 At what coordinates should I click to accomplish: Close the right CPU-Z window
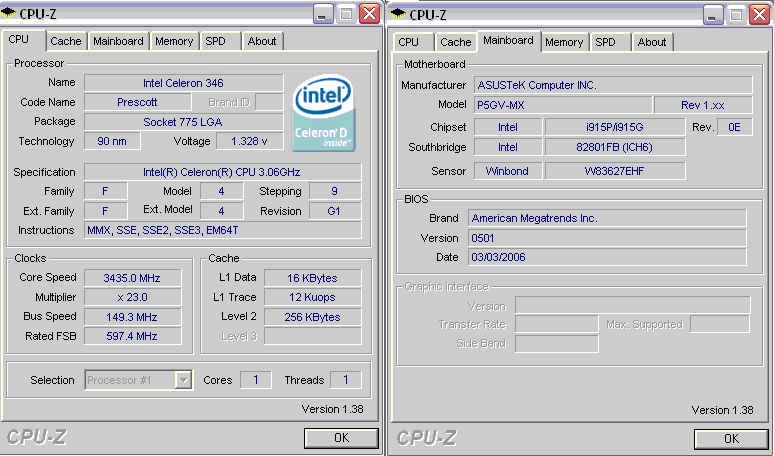point(759,14)
